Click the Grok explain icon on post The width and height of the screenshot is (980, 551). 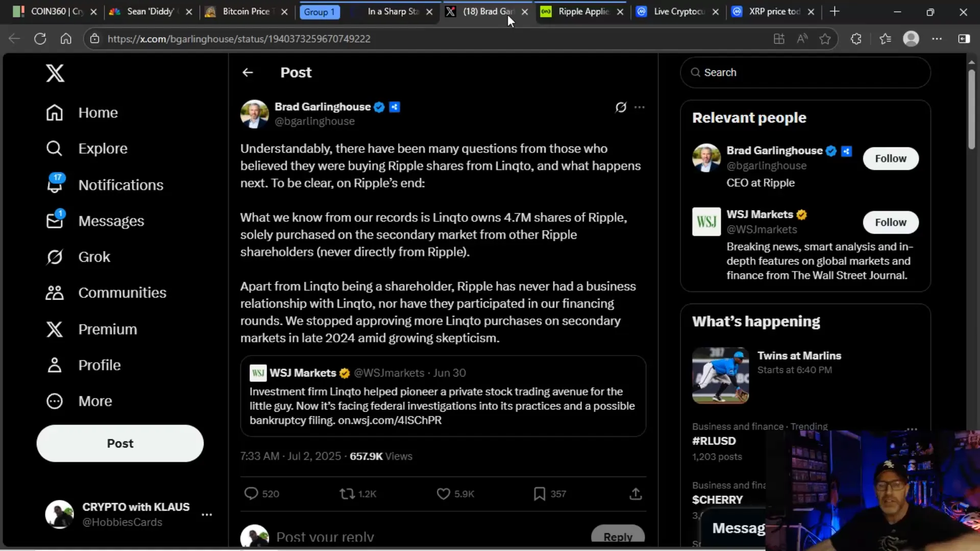click(x=621, y=107)
